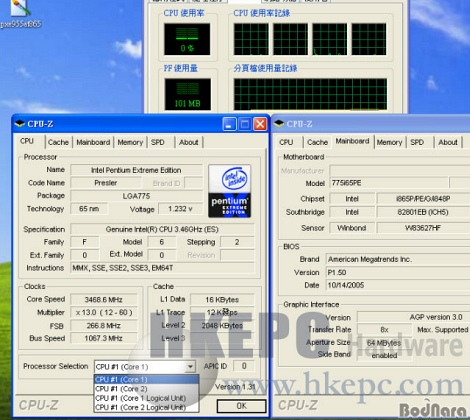The width and height of the screenshot is (470, 420).
Task: Click the Core Speed 3468.6 MHz value
Action: pyautogui.click(x=104, y=299)
